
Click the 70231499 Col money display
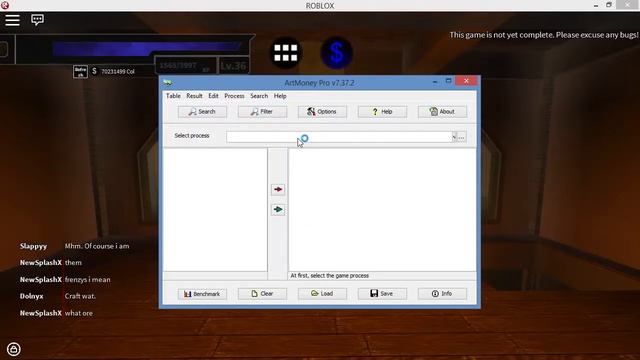[118, 71]
